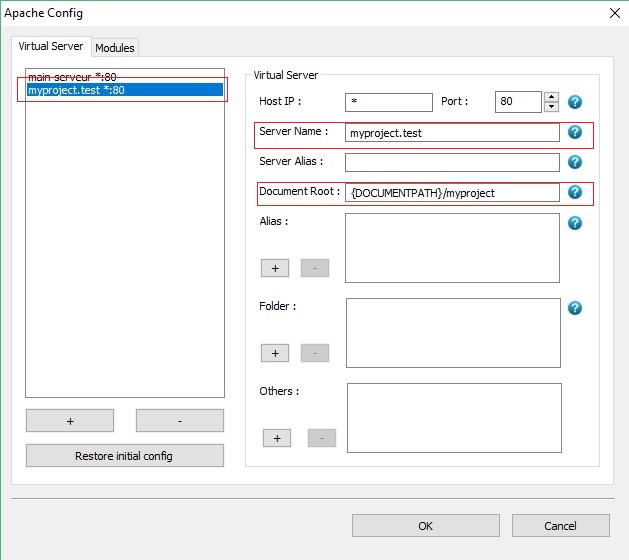Screen dimensions: 629x560
Task: Click help icon beside Document Root
Action: click(575, 192)
